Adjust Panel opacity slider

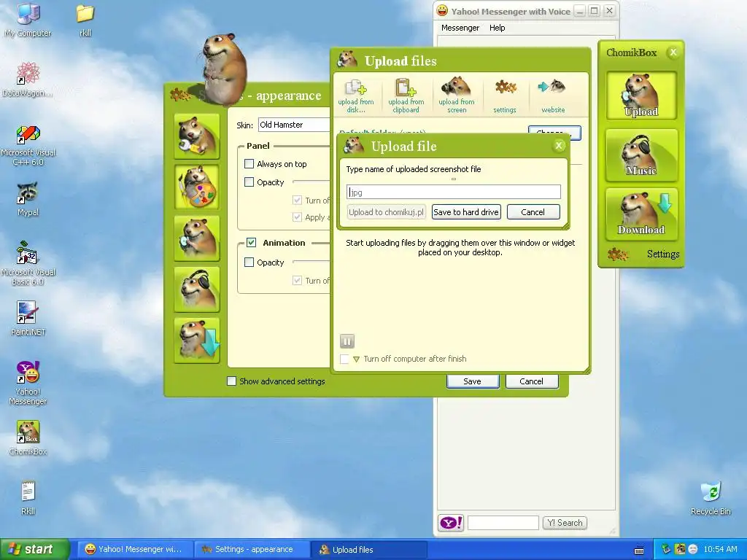click(311, 182)
